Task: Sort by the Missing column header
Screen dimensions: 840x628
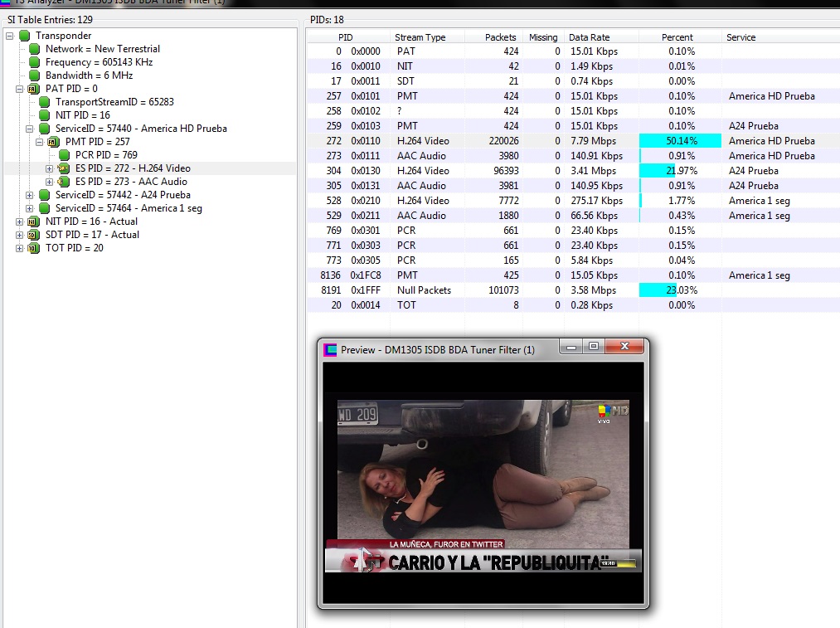Action: point(543,37)
